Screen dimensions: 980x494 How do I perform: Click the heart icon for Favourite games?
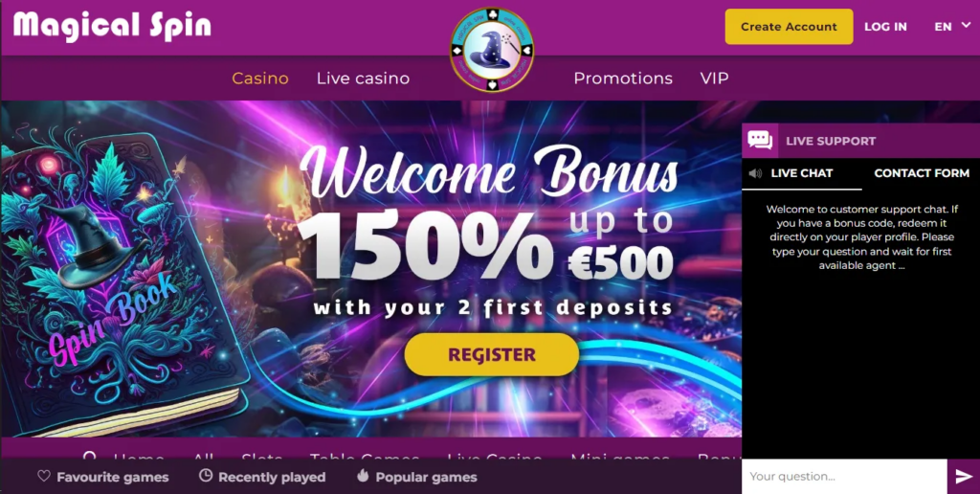[x=44, y=476]
